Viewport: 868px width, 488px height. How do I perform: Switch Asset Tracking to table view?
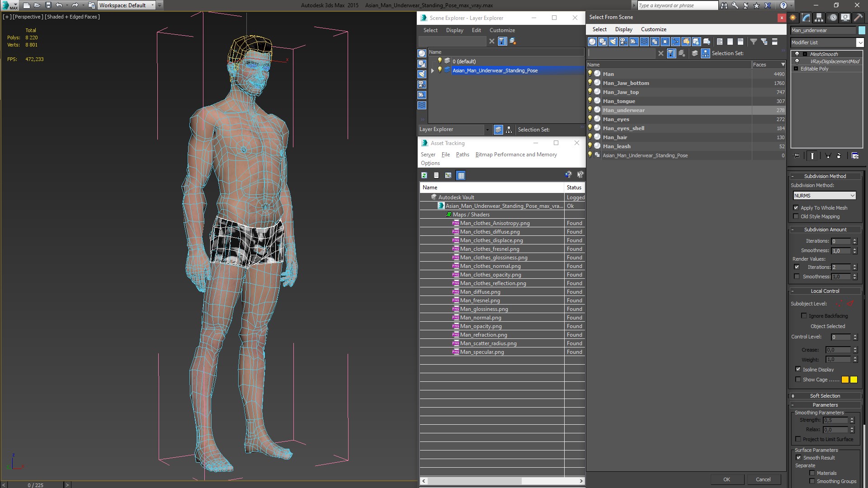point(461,175)
